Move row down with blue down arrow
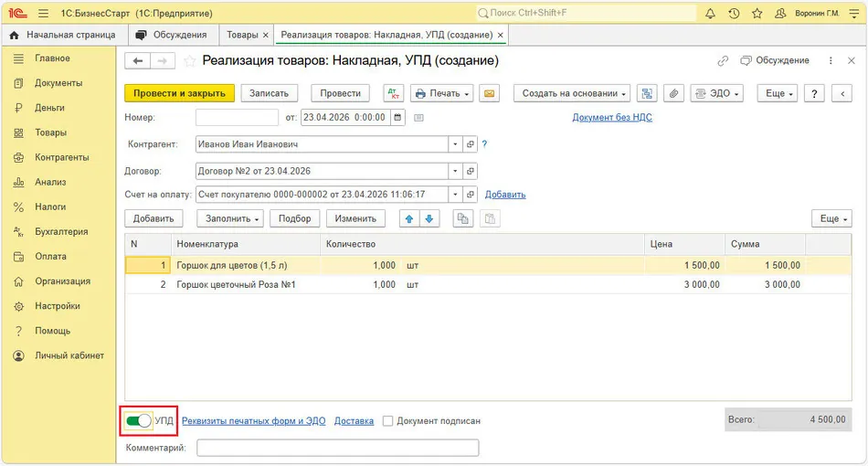This screenshot has height=466, width=868. [x=429, y=218]
